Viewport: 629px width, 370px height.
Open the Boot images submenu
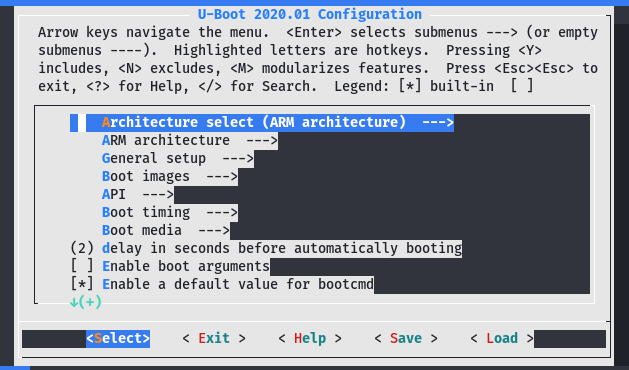click(169, 177)
